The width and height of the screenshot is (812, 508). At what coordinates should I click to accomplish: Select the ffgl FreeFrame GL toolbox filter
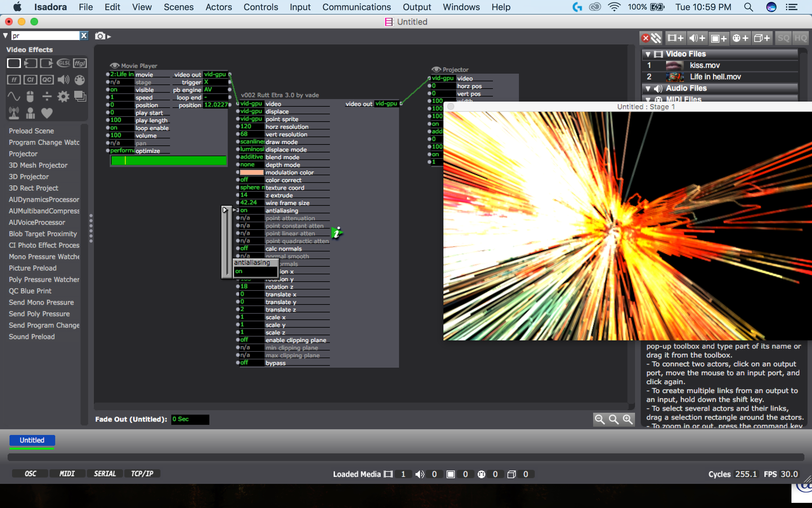click(x=80, y=63)
